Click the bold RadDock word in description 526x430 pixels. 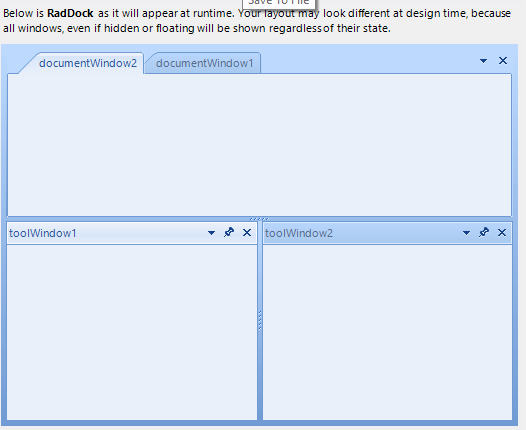(70, 13)
